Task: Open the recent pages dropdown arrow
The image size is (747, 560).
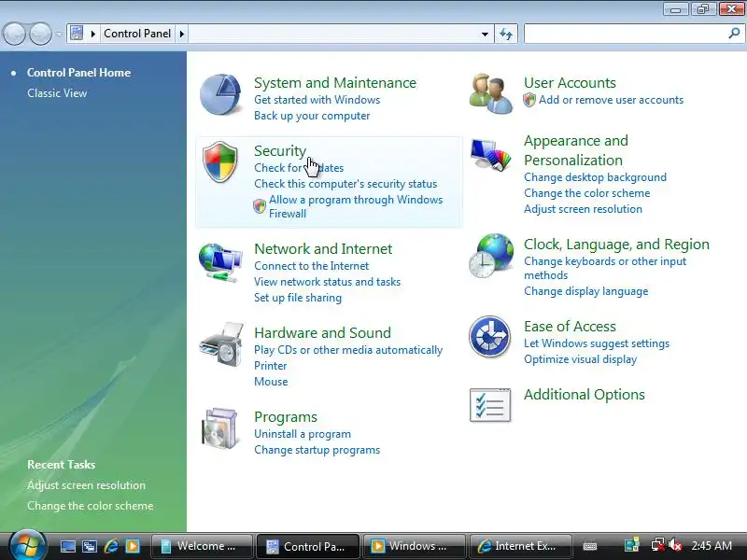Action: (x=59, y=34)
